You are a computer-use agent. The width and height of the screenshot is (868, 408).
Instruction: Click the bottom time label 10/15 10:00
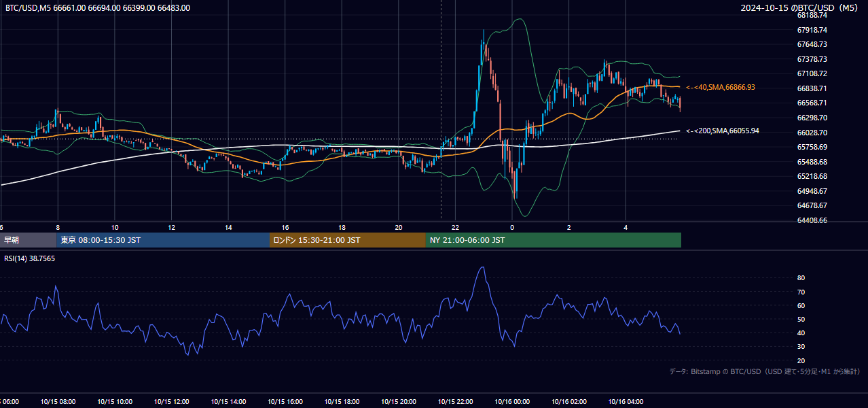[115, 401]
